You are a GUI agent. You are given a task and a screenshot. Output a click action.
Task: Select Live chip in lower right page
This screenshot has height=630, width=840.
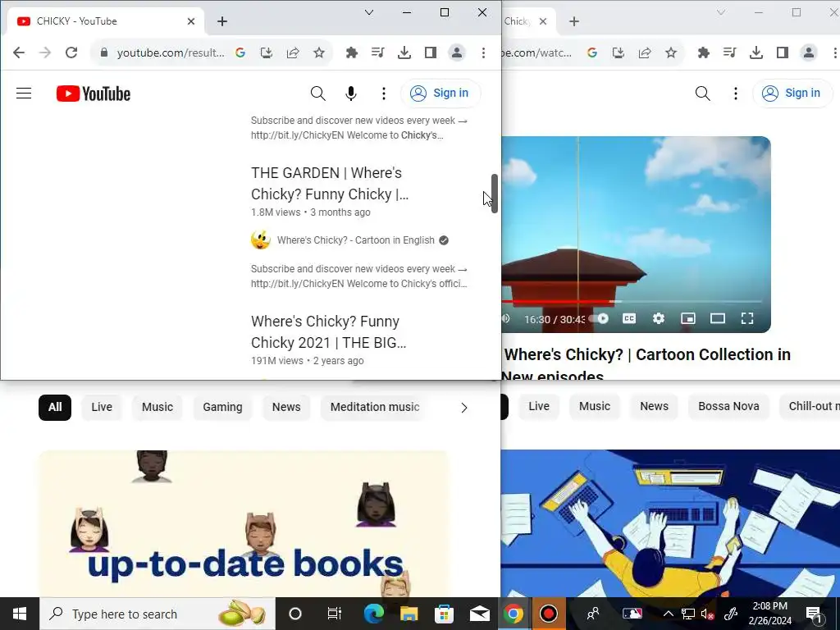(x=539, y=406)
